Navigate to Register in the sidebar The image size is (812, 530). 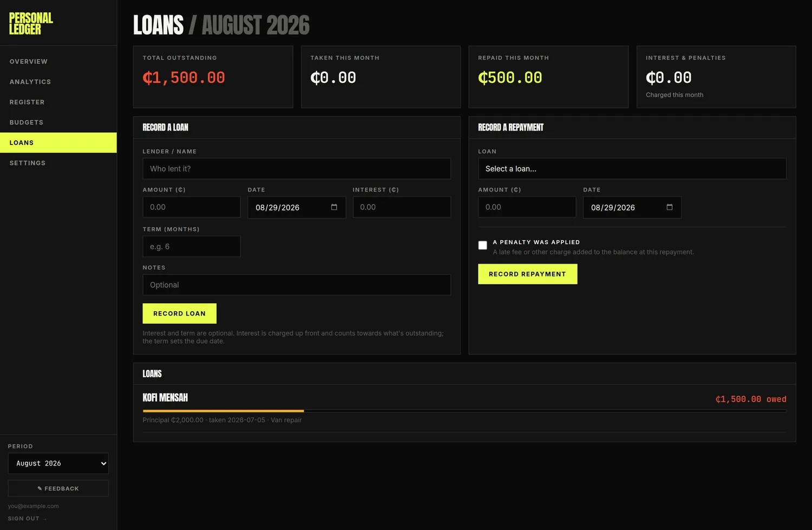58,102
